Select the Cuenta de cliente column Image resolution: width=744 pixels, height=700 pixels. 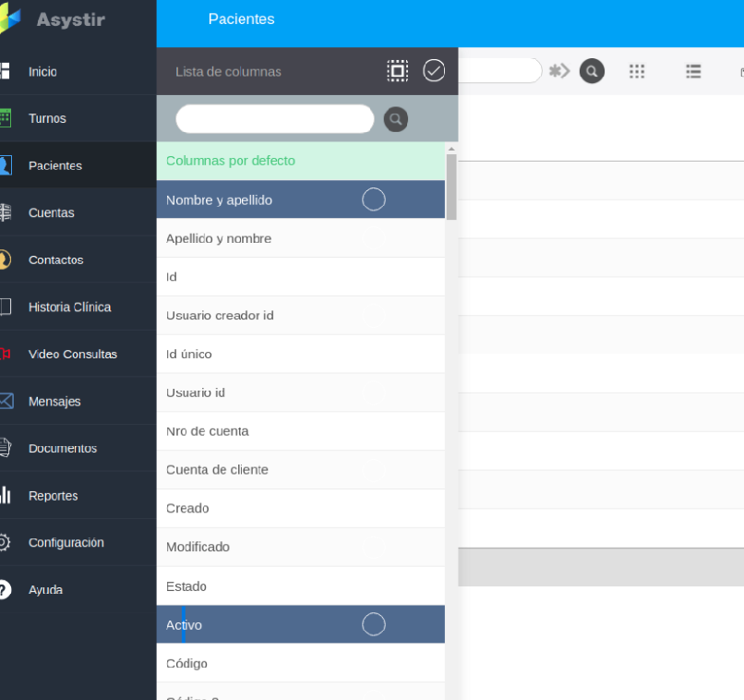tap(217, 470)
